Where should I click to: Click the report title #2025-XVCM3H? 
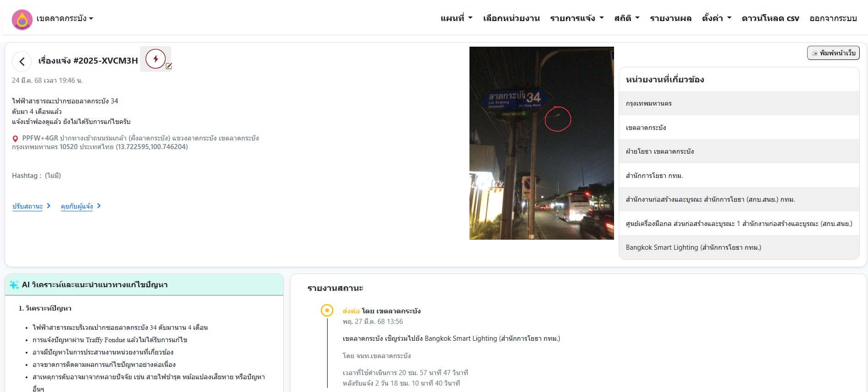tap(88, 61)
